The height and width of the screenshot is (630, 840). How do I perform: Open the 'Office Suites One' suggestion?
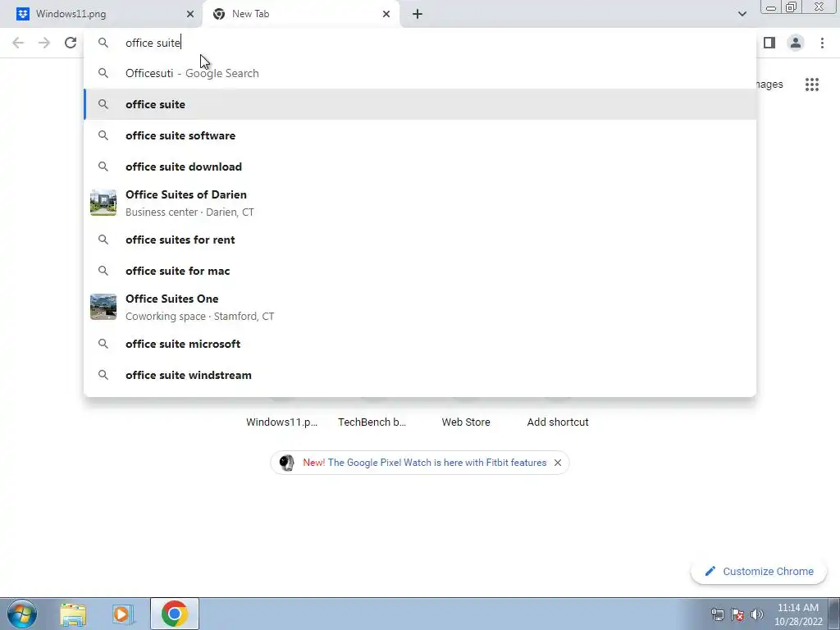pos(420,307)
